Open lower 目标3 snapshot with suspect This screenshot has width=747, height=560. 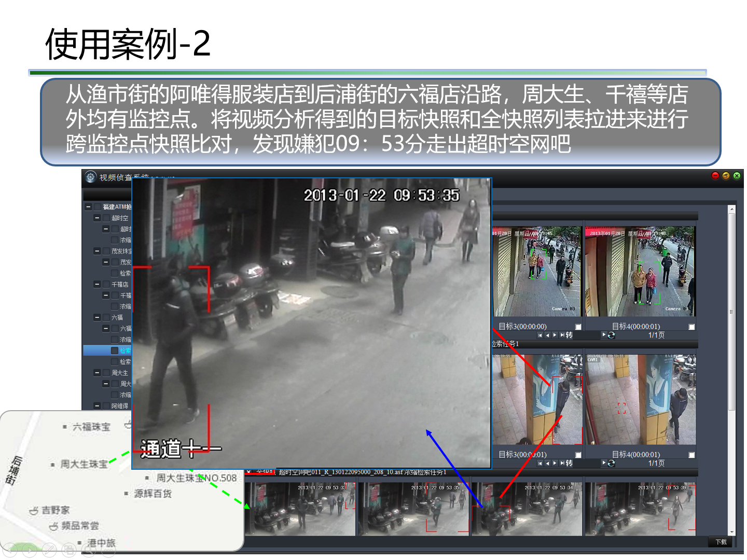coord(537,400)
